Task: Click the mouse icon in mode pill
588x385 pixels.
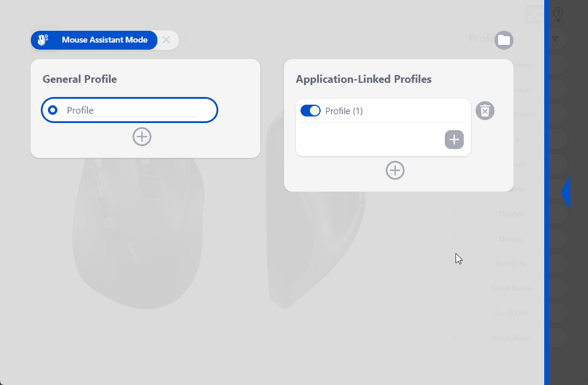Action: (x=43, y=40)
